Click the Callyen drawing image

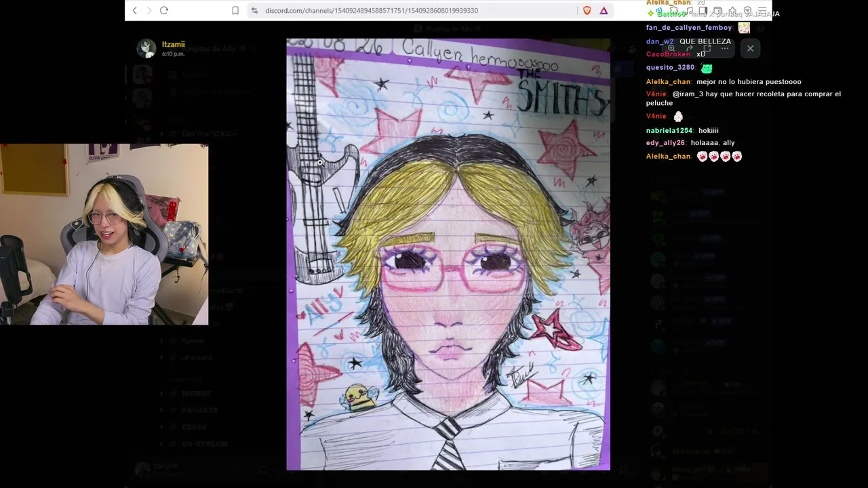tap(448, 254)
